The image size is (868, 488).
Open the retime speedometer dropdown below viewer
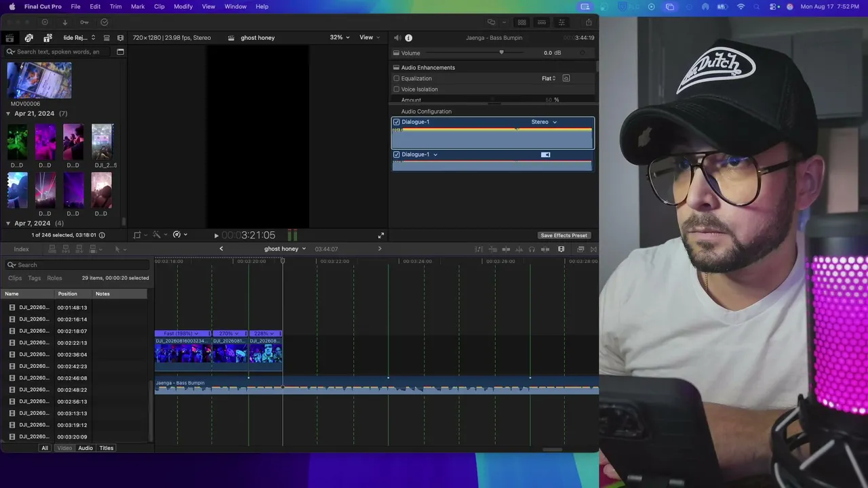click(x=180, y=235)
